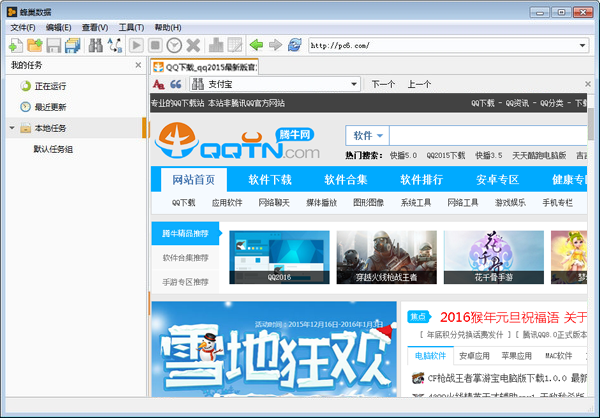
Task: Click the red font style icon
Action: (158, 85)
